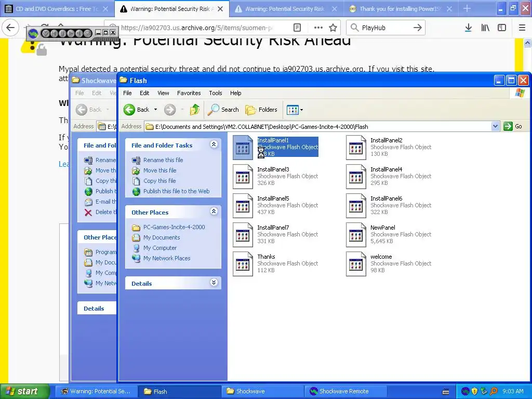The height and width of the screenshot is (399, 532).
Task: Select the welcome Flash file icon
Action: pyautogui.click(x=356, y=264)
